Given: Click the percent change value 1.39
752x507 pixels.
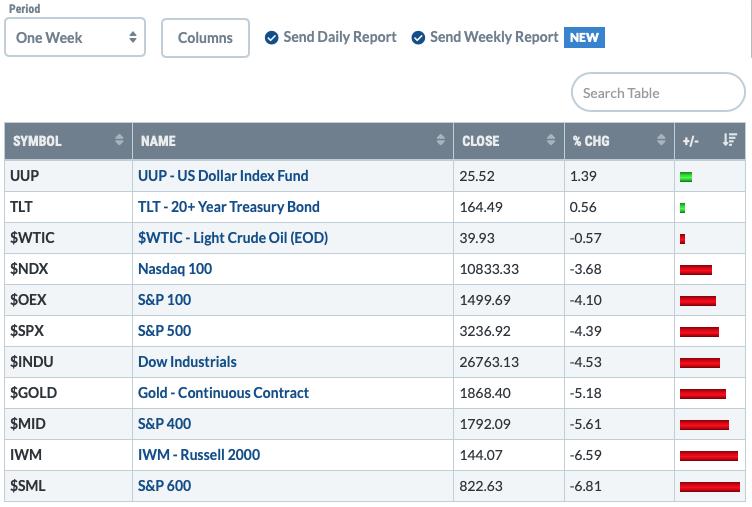Looking at the screenshot, I should [583, 176].
